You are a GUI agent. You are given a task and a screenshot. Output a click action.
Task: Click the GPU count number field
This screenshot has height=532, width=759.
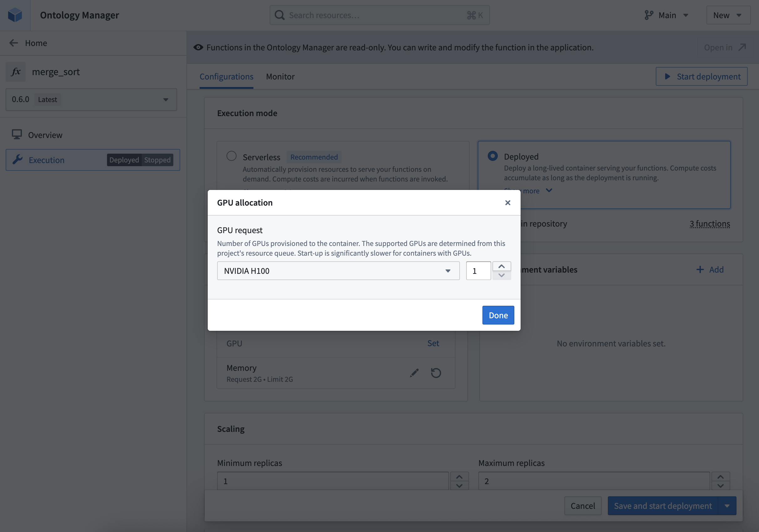point(478,271)
